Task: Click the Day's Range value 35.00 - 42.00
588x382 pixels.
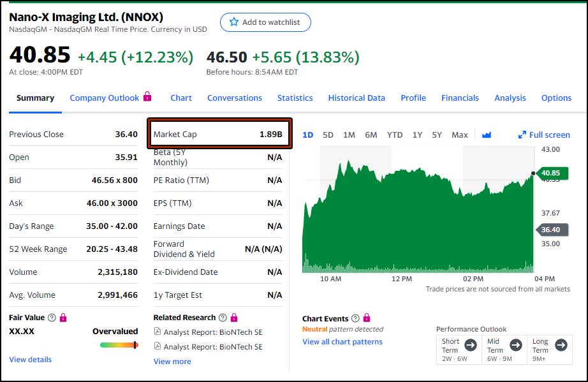Action: [x=112, y=226]
